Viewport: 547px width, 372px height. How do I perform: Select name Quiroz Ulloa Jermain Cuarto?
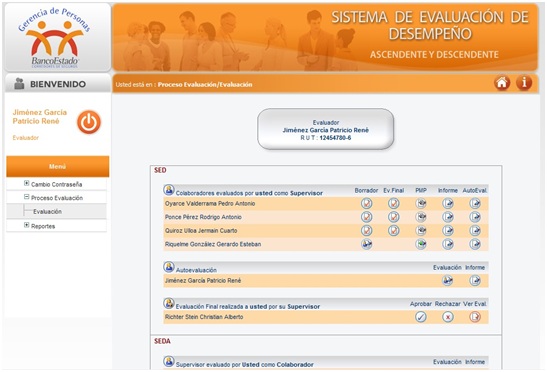click(201, 231)
